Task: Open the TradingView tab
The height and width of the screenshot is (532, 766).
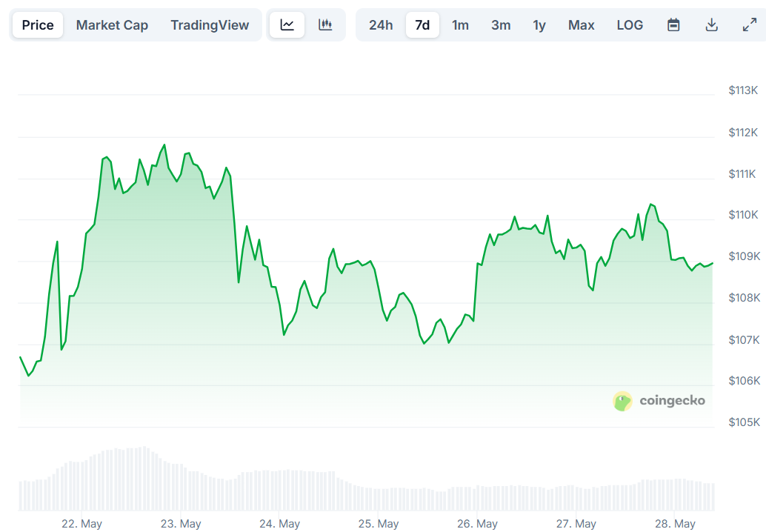Action: [210, 25]
